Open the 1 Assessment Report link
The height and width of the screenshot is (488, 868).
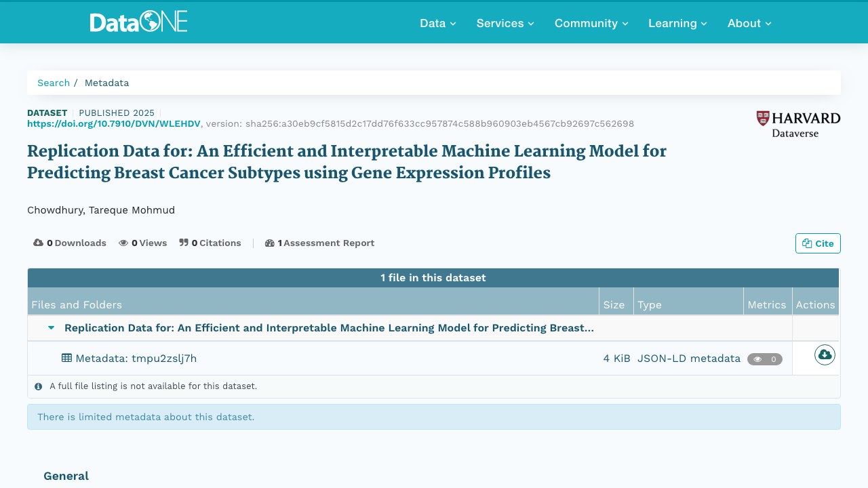tap(319, 243)
